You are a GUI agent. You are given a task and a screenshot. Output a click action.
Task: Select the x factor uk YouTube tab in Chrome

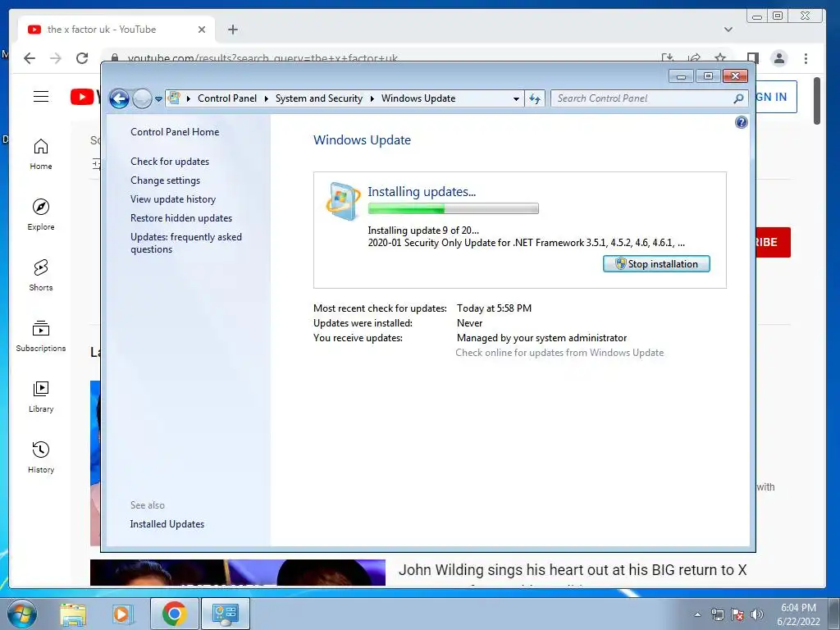[x=116, y=30]
